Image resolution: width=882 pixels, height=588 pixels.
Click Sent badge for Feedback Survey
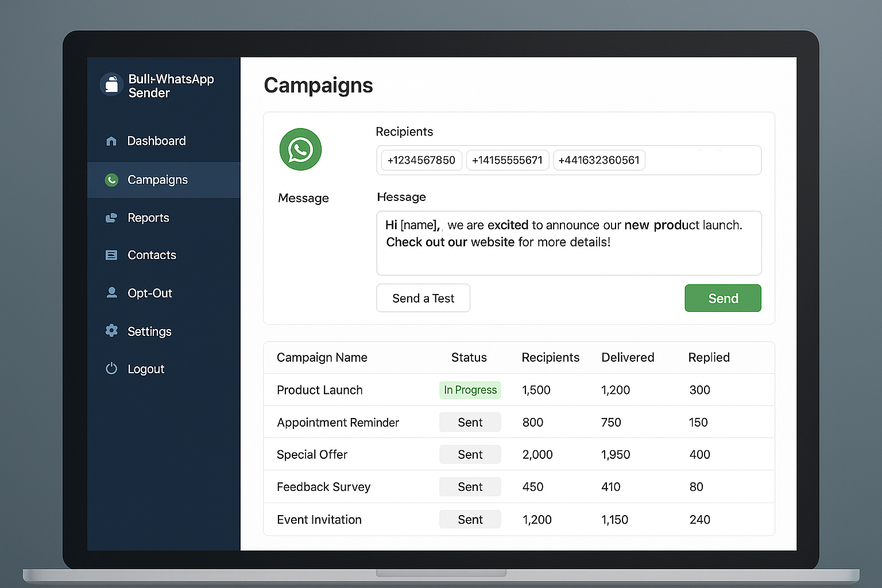[470, 487]
